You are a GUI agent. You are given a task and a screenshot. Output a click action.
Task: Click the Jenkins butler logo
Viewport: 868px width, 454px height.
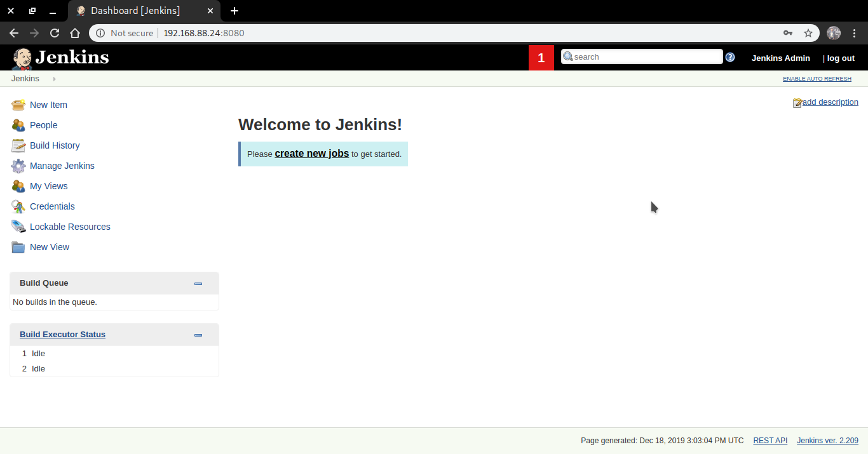pyautogui.click(x=22, y=58)
